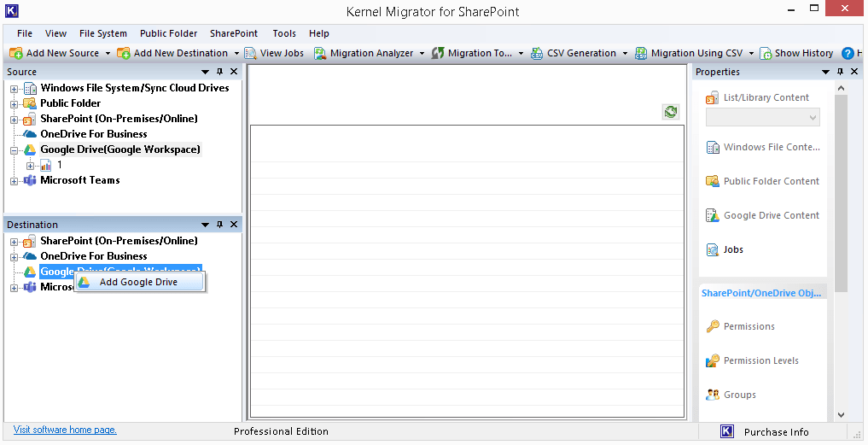Open the Add New Source dropdown arrow
The width and height of the screenshot is (868, 445).
pos(108,54)
